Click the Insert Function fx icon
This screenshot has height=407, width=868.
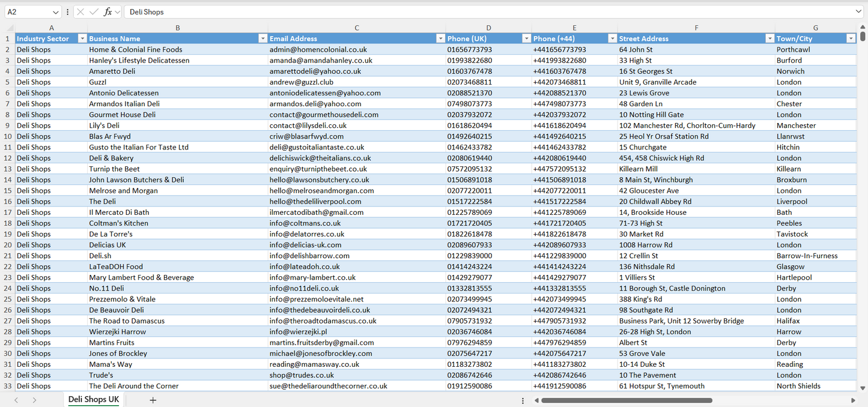[x=108, y=12]
